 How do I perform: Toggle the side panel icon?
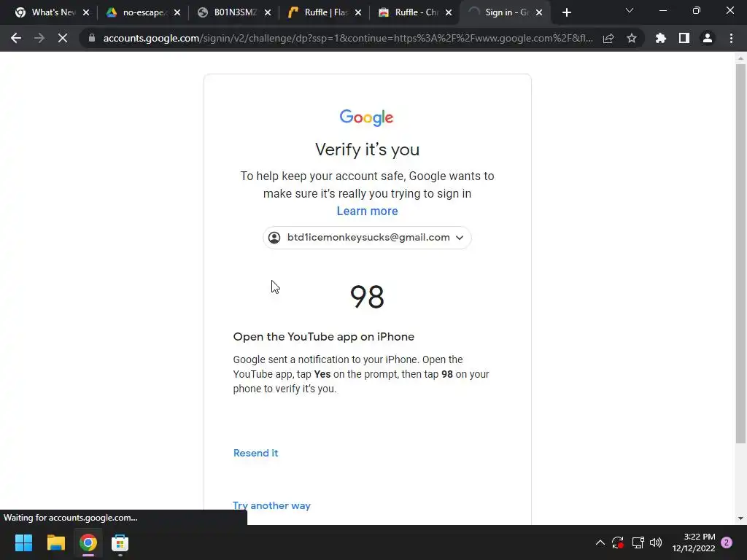tap(684, 38)
